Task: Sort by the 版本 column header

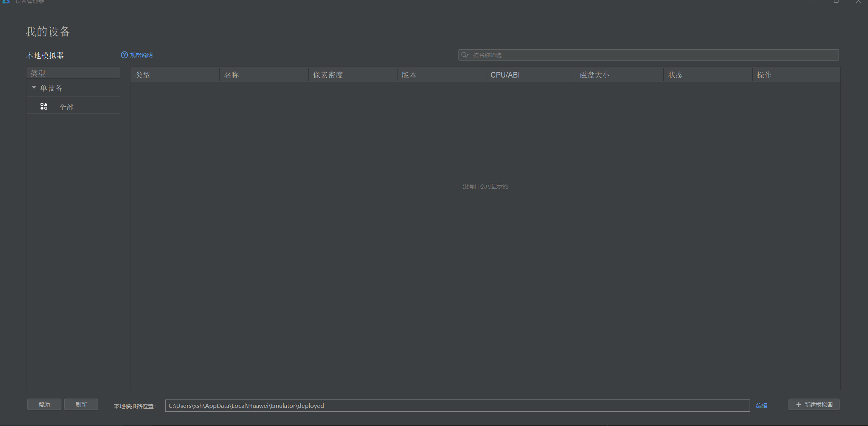Action: point(441,75)
